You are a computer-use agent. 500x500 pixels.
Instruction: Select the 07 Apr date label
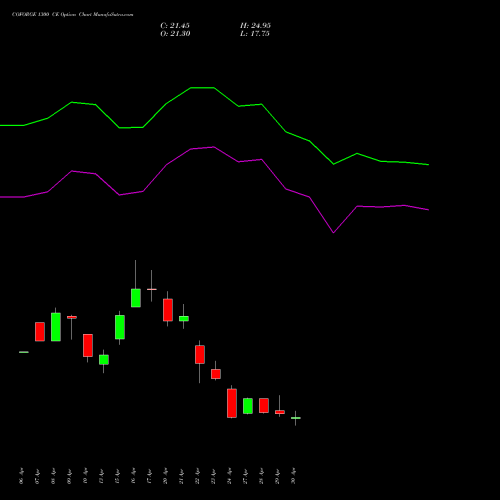[x=37, y=476]
